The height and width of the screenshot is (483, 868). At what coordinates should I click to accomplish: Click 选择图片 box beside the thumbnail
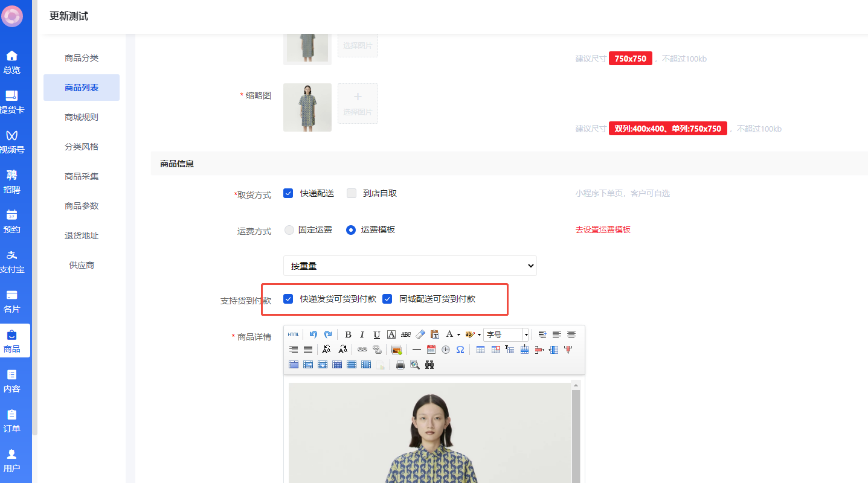coord(358,104)
